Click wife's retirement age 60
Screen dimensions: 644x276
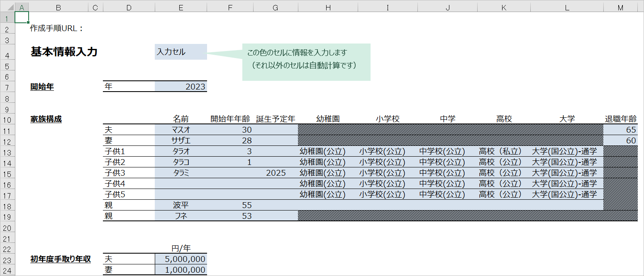620,140
